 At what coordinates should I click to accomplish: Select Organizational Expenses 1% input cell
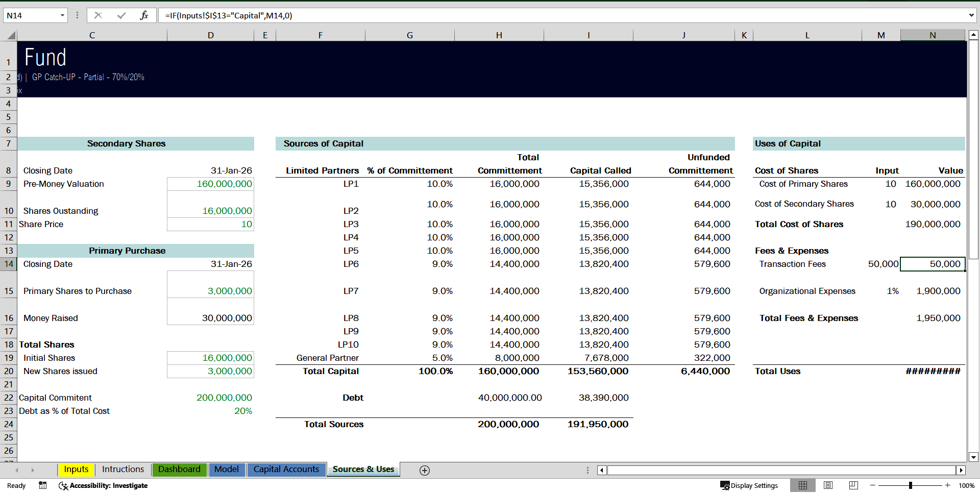tap(881, 284)
